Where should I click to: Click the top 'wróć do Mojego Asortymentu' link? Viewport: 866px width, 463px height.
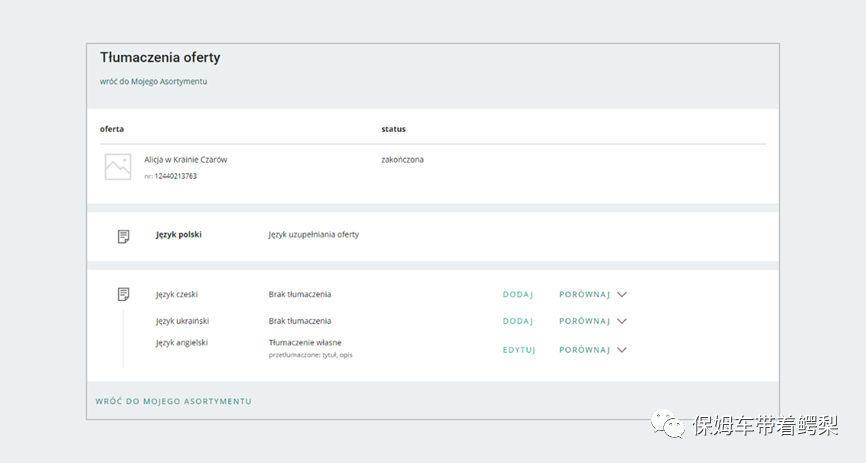[153, 81]
